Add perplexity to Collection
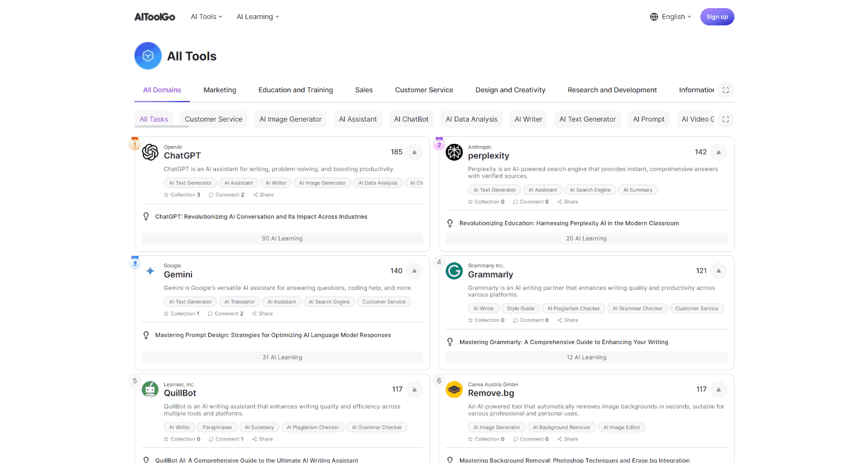This screenshot has width=868, height=463. click(486, 202)
